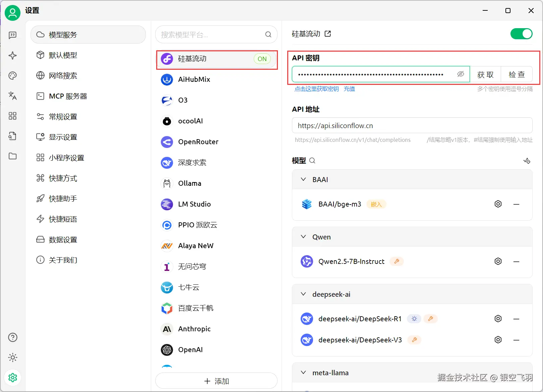543x392 pixels.
Task: Select 网络搜索 in settings menu
Action: [x=88, y=75]
